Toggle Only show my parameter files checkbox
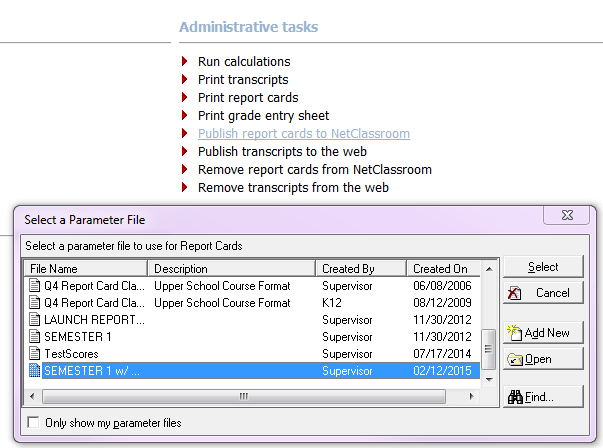 pyautogui.click(x=33, y=422)
